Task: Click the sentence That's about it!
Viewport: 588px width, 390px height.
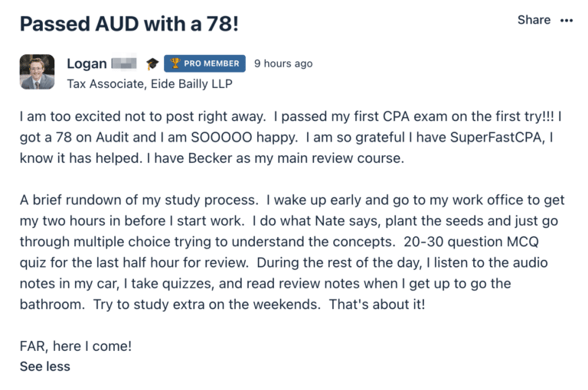Action: 377,304
